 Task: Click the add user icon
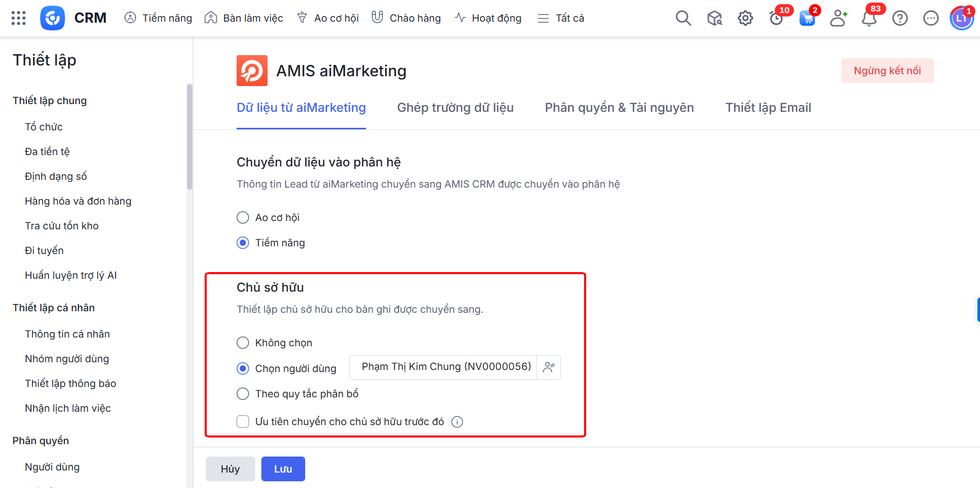tap(838, 19)
